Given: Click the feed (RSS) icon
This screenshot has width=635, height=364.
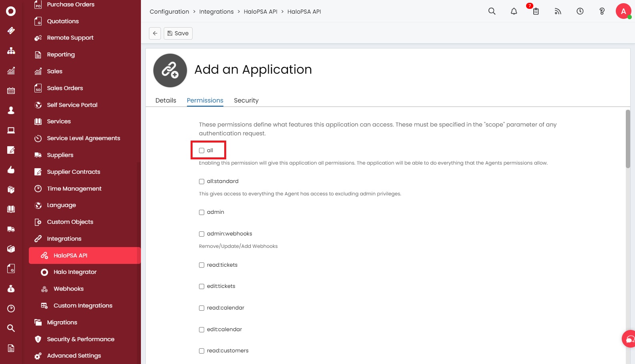Looking at the screenshot, I should coord(558,11).
